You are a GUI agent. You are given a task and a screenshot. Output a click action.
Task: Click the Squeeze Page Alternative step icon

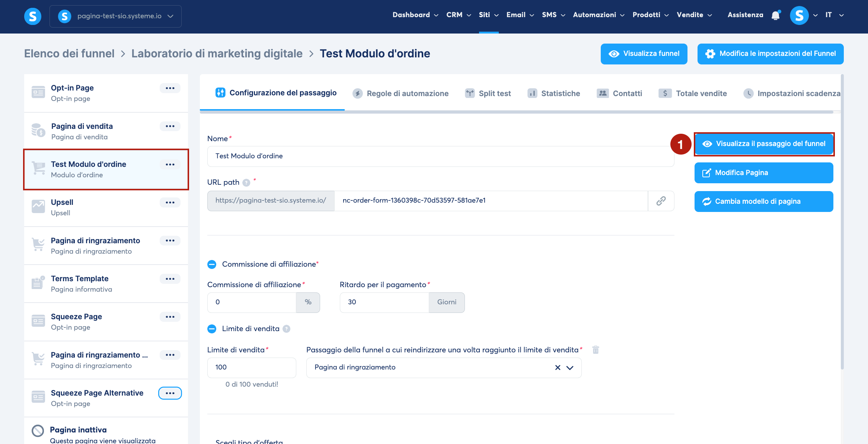coord(38,397)
